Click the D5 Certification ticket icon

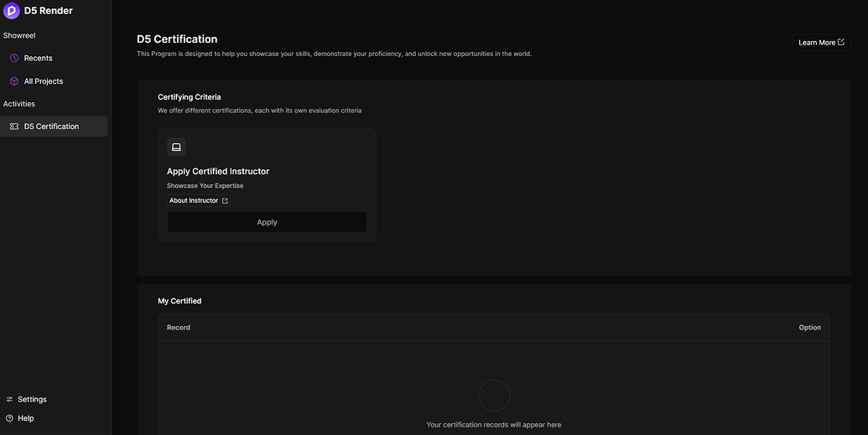click(x=14, y=127)
